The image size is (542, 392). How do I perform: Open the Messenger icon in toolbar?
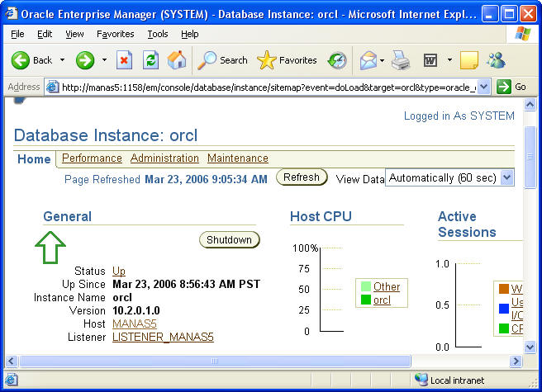(x=496, y=60)
